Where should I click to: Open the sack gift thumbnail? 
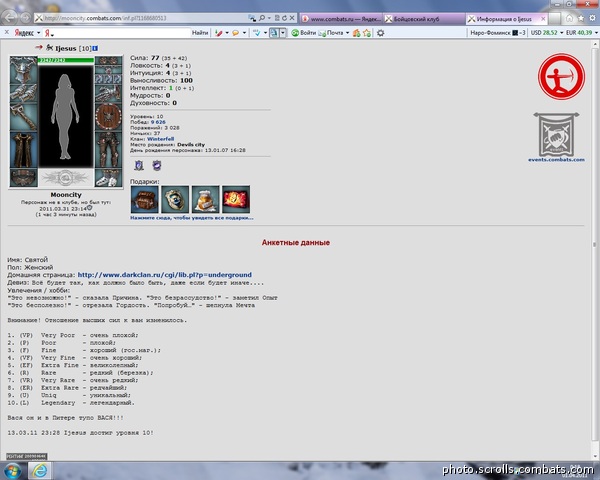(205, 199)
